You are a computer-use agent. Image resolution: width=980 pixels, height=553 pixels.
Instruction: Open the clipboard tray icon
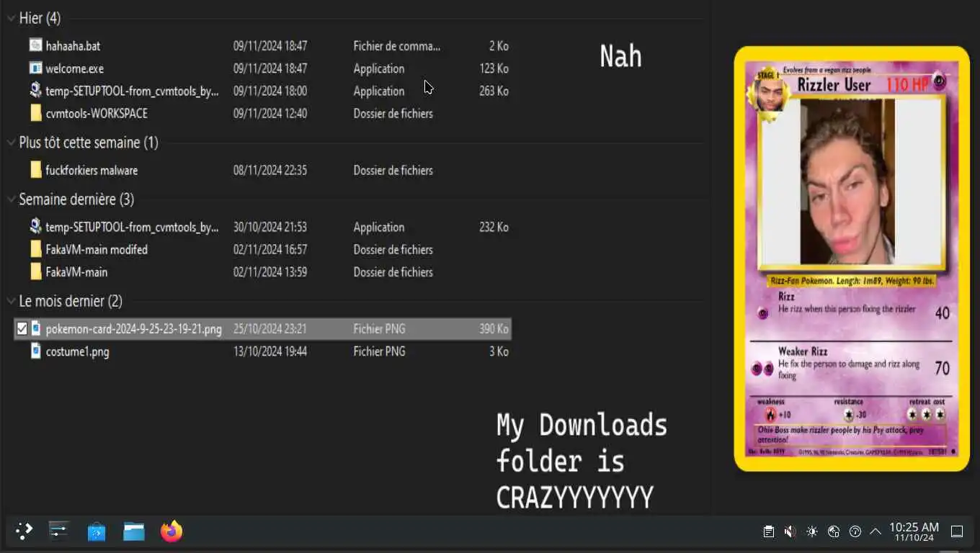coord(769,532)
